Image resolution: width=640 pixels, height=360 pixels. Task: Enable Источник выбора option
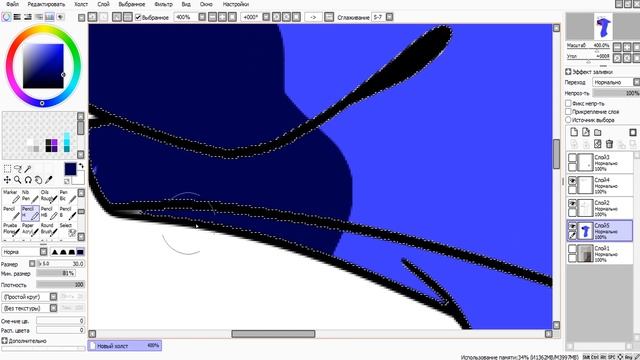(568, 120)
